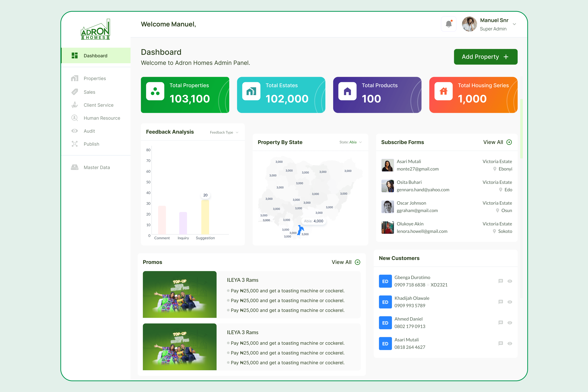Image resolution: width=588 pixels, height=392 pixels.
Task: Click the Add Property button
Action: (x=486, y=57)
